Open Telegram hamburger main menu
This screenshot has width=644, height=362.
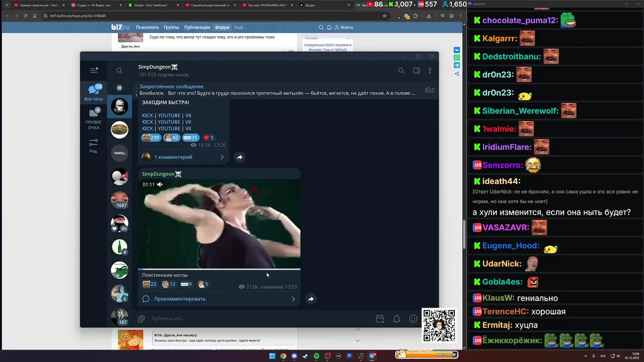point(94,71)
